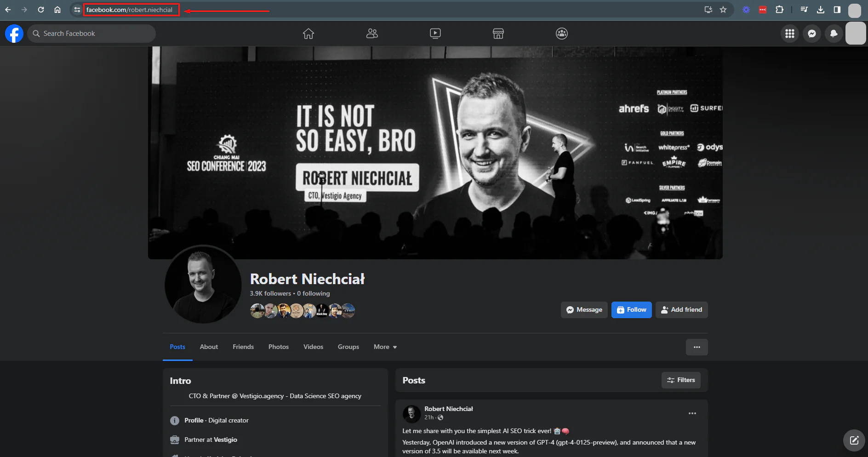The height and width of the screenshot is (457, 868).
Task: Open the apps menu grid icon
Action: (790, 34)
